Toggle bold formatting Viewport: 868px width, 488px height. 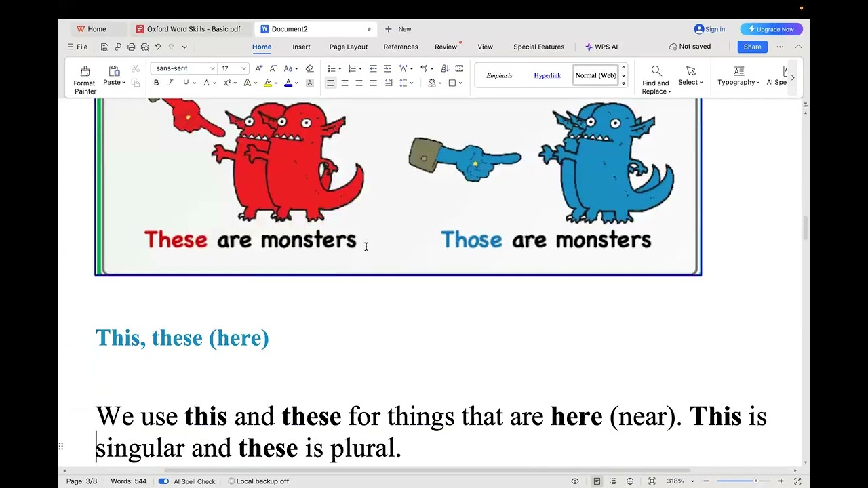pyautogui.click(x=156, y=83)
